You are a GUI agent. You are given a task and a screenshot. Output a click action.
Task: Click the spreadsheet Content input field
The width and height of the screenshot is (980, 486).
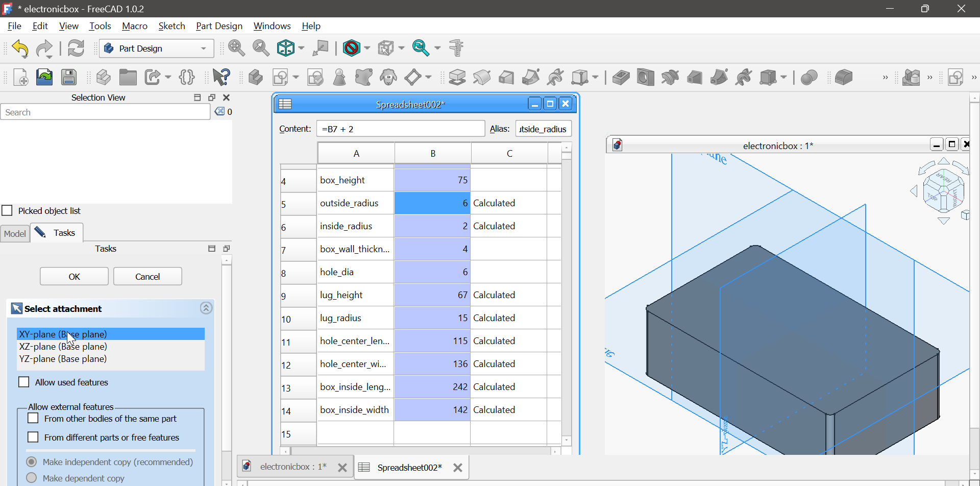(x=400, y=129)
